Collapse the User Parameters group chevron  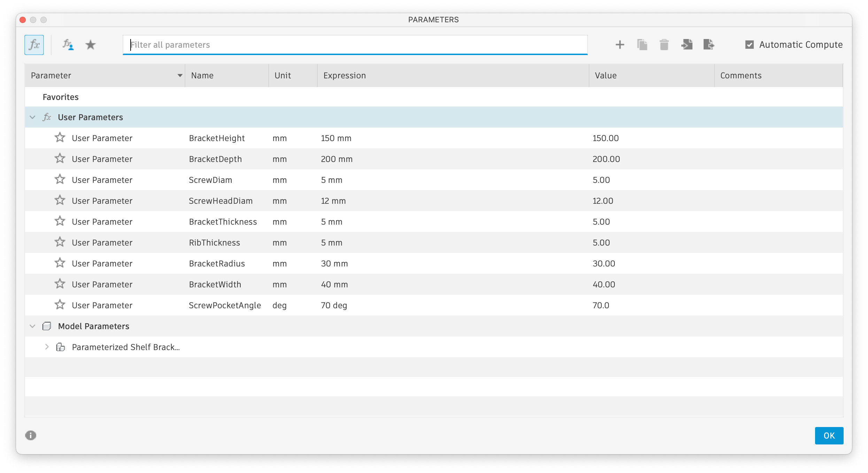(x=32, y=117)
